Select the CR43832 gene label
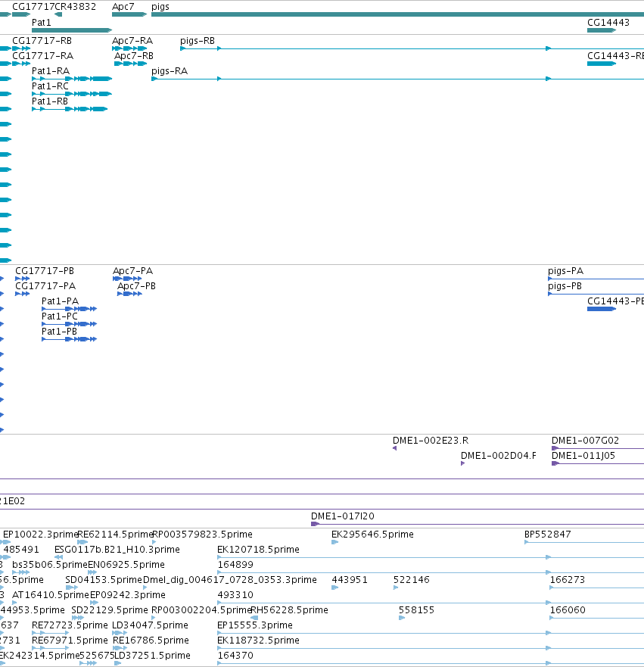The image size is (644, 667). (x=75, y=7)
